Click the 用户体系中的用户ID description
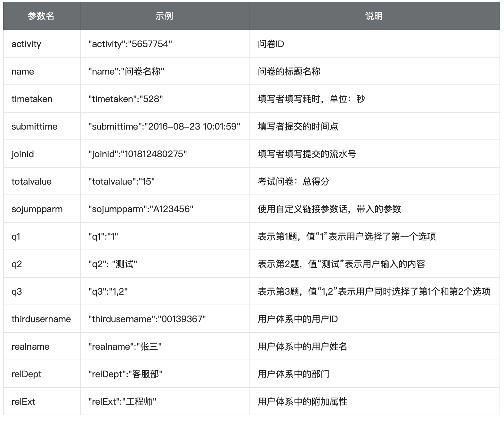The image size is (504, 421). click(298, 319)
